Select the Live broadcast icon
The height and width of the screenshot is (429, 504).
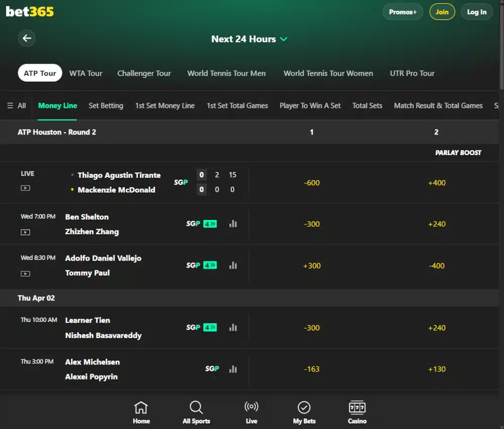(251, 410)
